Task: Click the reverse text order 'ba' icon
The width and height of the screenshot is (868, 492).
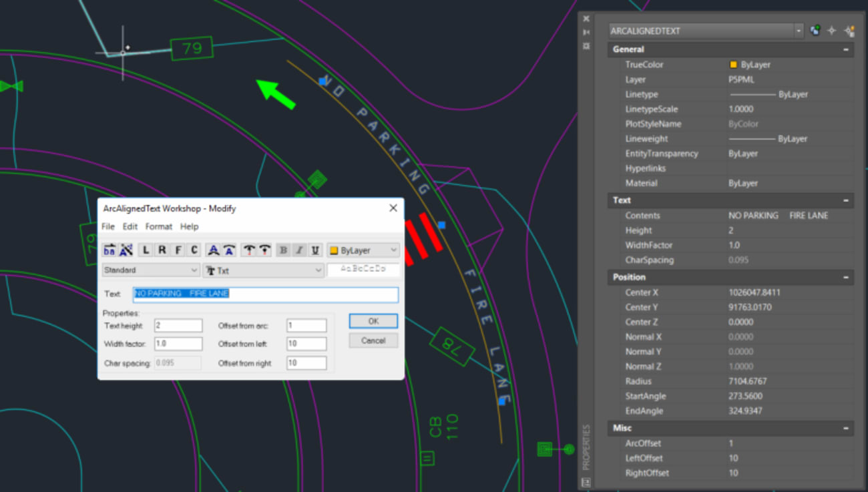Action: pyautogui.click(x=109, y=250)
